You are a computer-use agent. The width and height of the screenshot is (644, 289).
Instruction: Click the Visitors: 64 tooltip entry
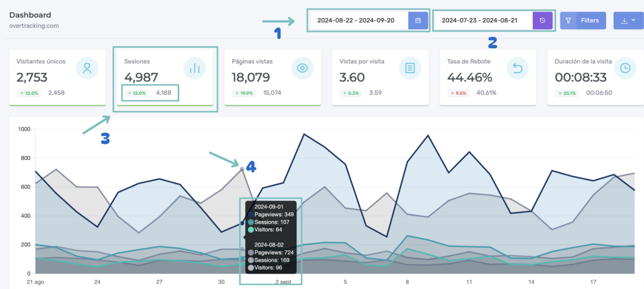click(x=265, y=229)
